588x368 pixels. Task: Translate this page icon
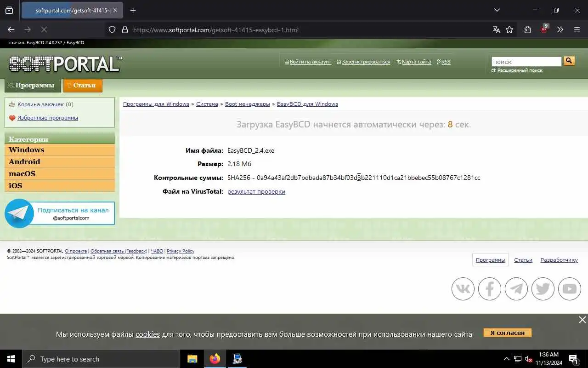496,29
